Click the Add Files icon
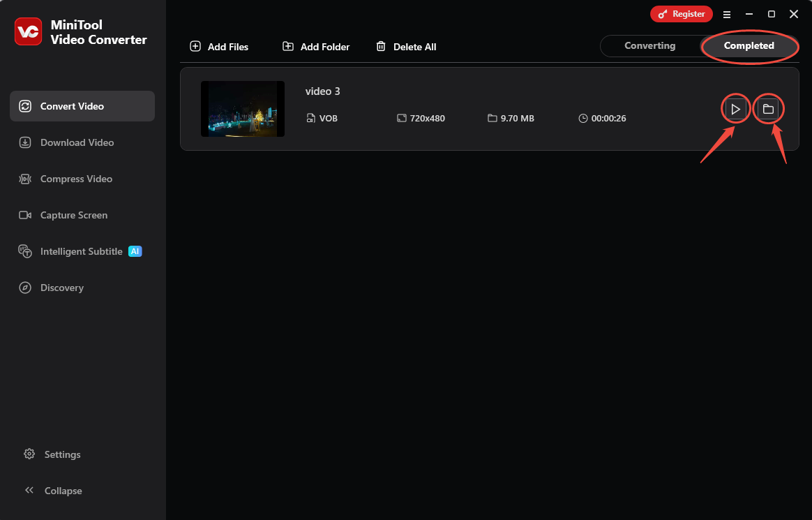Screen dimensions: 812x520 tap(195, 46)
